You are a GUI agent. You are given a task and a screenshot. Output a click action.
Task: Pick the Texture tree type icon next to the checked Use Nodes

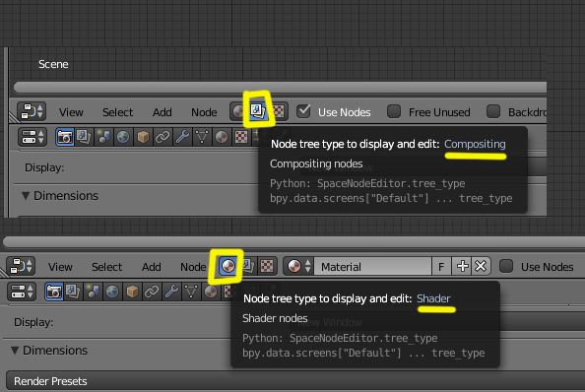click(279, 111)
